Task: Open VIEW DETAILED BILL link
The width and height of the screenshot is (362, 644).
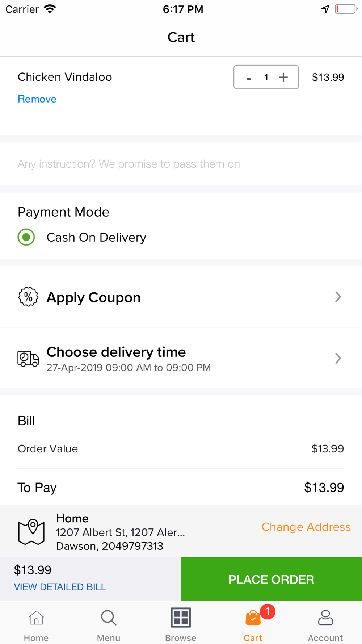Action: pos(60,587)
